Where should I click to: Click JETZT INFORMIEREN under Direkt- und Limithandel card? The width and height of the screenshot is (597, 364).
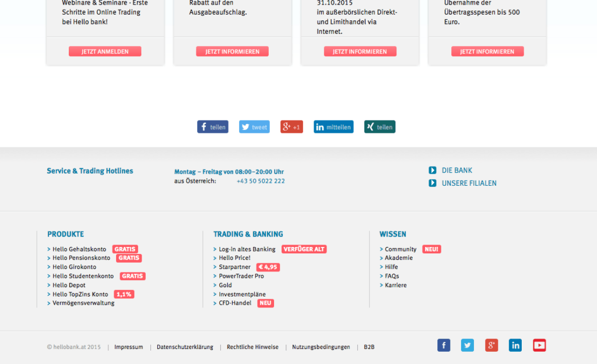pyautogui.click(x=360, y=51)
